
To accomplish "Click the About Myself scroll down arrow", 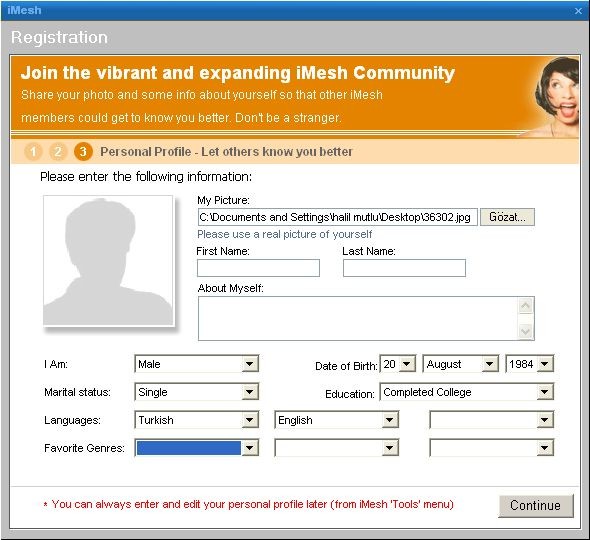I will (x=525, y=331).
